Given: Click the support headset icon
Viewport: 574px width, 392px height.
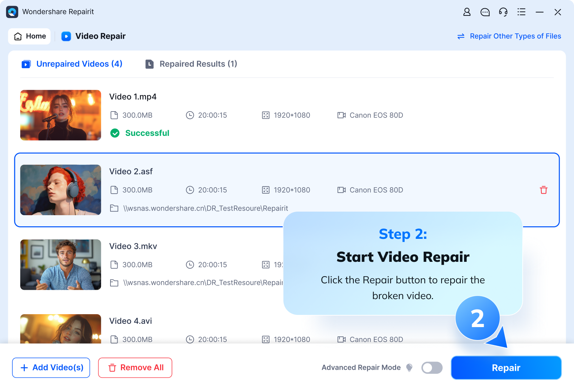Looking at the screenshot, I should tap(503, 12).
